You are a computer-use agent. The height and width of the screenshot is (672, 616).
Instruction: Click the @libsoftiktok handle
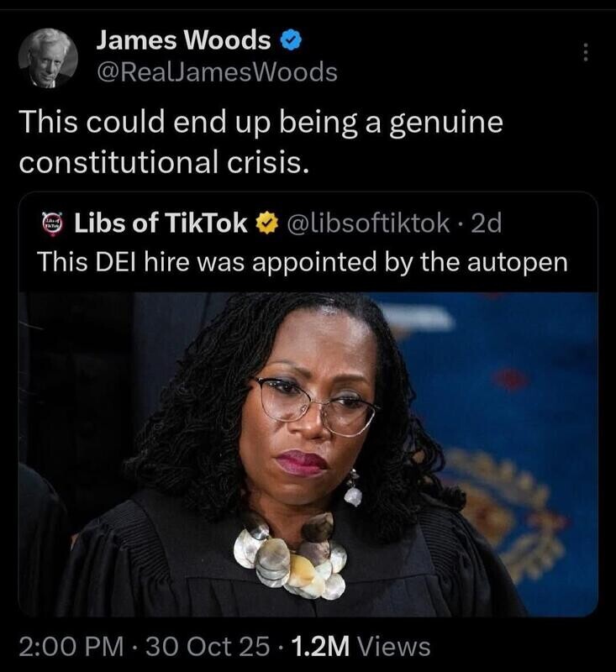pyautogui.click(x=368, y=223)
